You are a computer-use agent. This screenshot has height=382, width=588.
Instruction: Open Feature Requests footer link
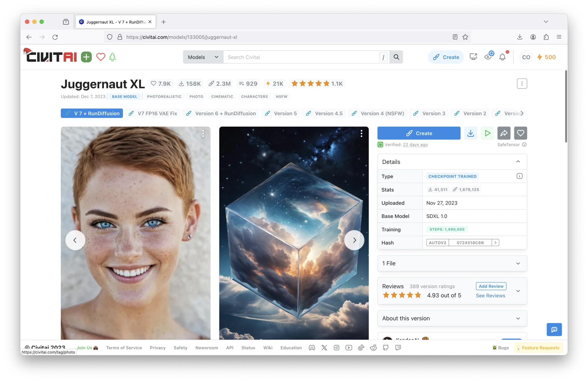click(x=538, y=348)
